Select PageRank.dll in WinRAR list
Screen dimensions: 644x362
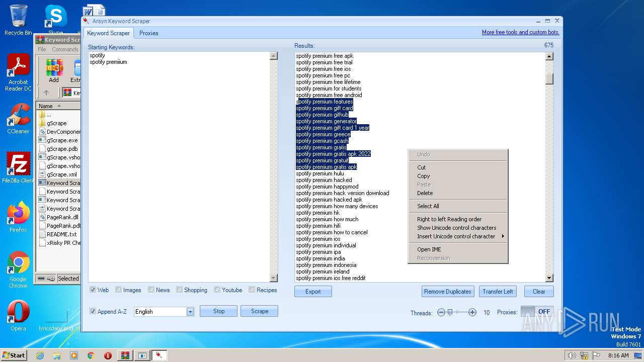pyautogui.click(x=62, y=217)
